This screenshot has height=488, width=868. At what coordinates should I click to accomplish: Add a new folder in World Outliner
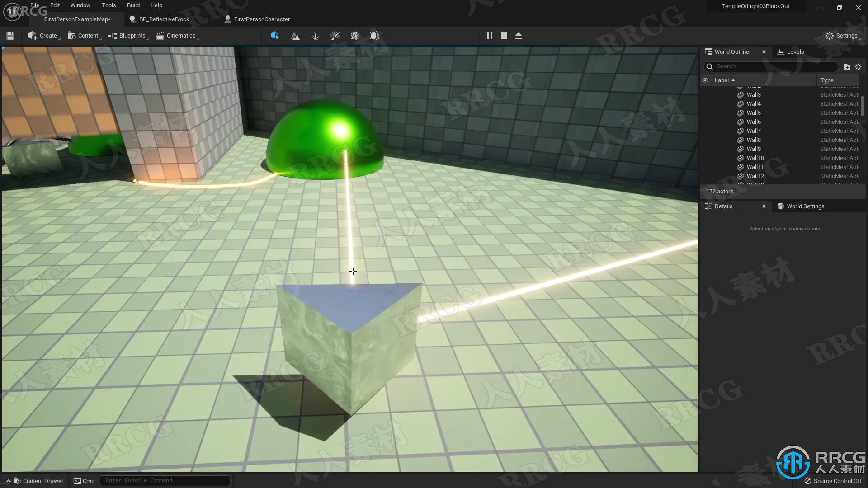click(x=847, y=67)
